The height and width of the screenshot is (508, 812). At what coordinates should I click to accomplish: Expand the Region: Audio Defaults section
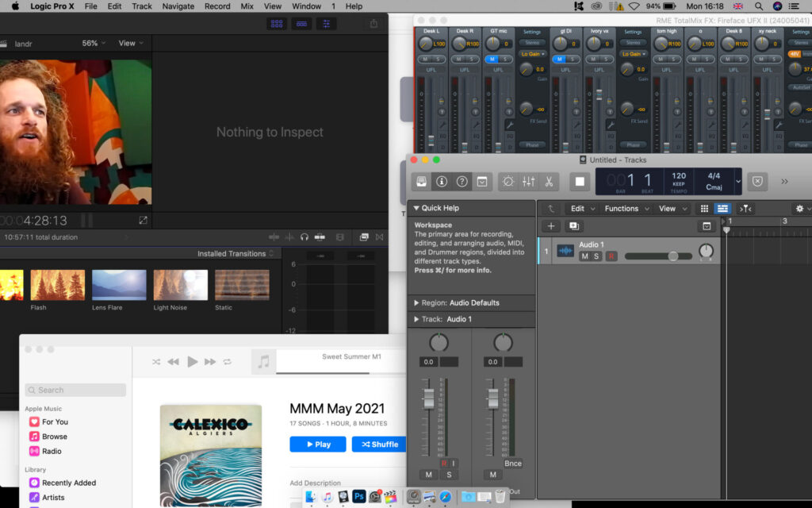[417, 302]
